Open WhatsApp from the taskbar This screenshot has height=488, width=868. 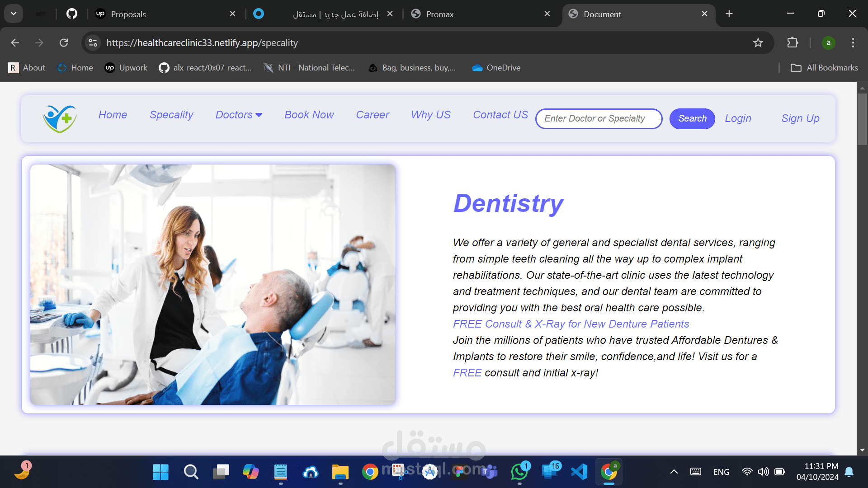click(x=519, y=472)
